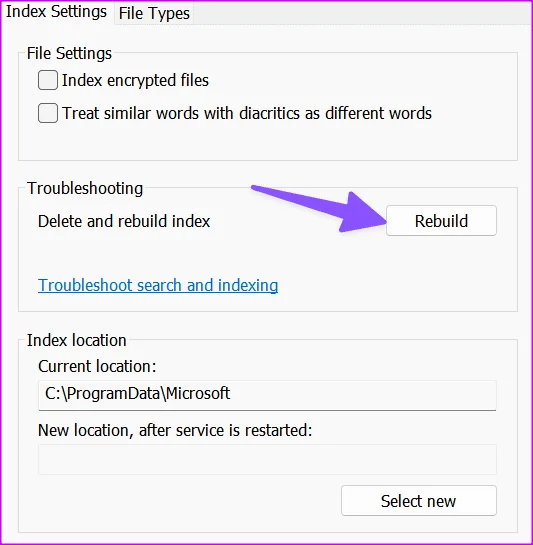Focus the Current location path field

tap(267, 395)
